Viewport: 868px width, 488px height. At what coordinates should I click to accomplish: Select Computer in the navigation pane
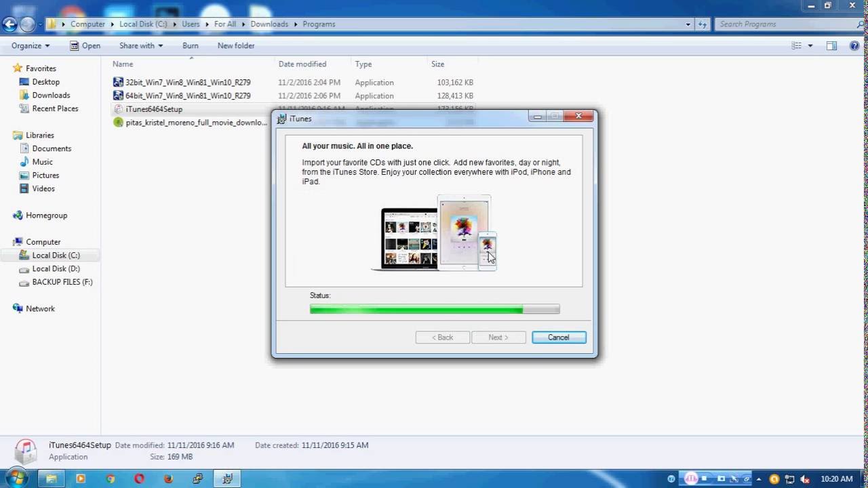tap(43, 242)
